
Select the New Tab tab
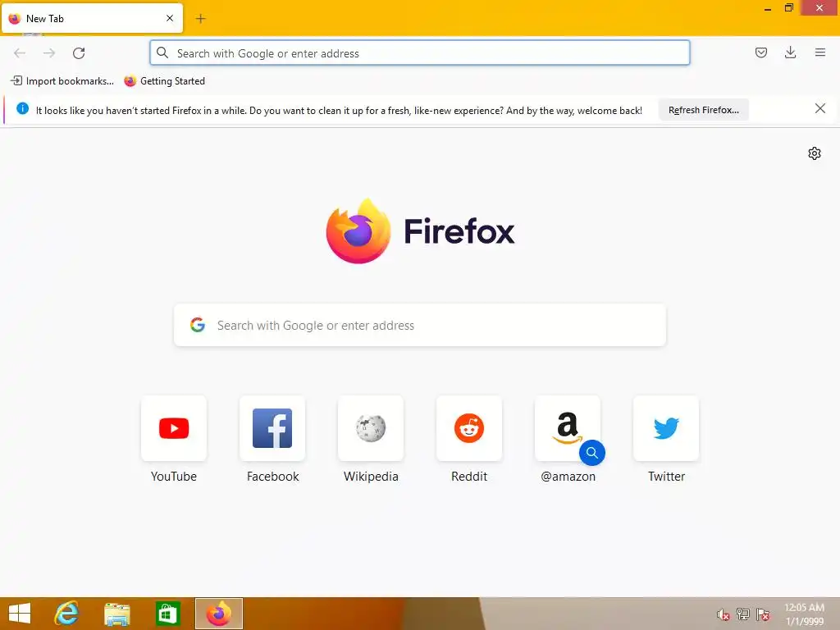tap(92, 18)
